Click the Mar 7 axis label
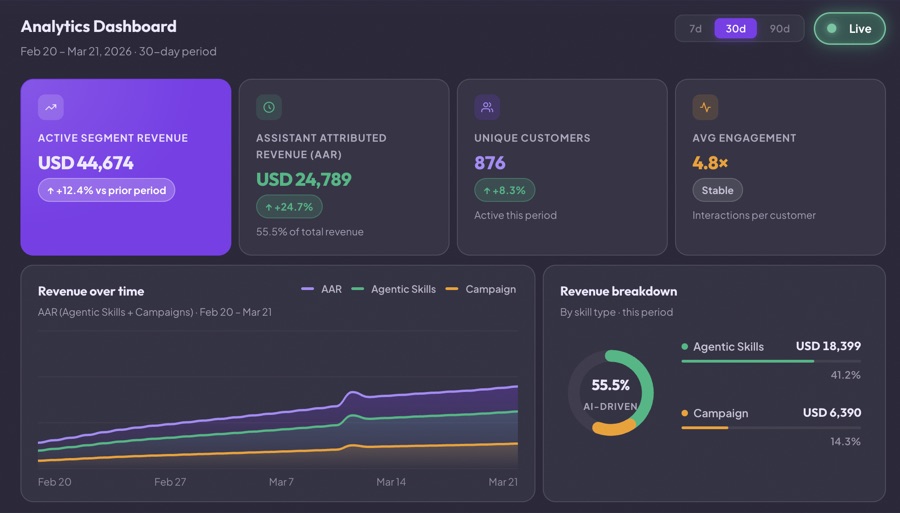Screen dimensions: 900x513 coord(281,482)
